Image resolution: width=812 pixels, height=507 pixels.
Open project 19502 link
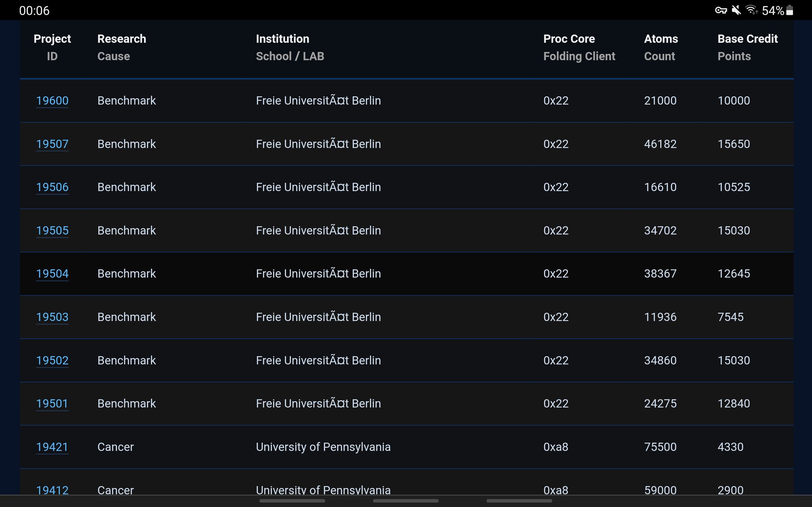click(52, 360)
